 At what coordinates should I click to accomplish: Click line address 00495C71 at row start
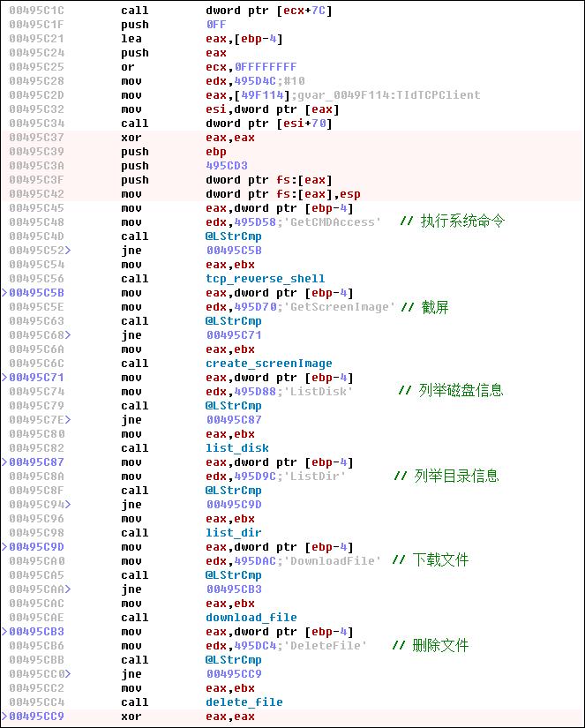(37, 378)
